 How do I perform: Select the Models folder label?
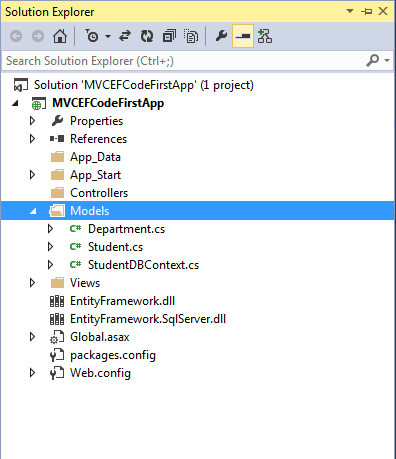click(x=90, y=211)
